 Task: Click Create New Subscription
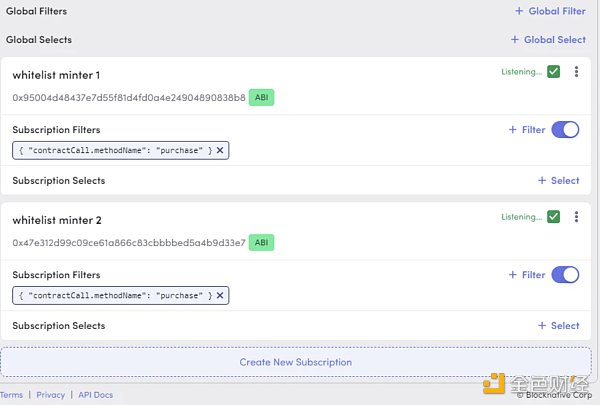click(295, 362)
